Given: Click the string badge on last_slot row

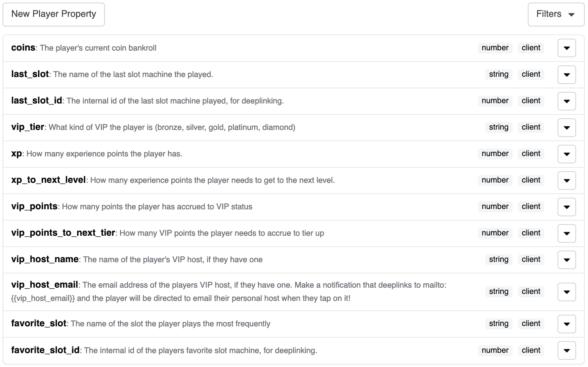Looking at the screenshot, I should tap(499, 74).
